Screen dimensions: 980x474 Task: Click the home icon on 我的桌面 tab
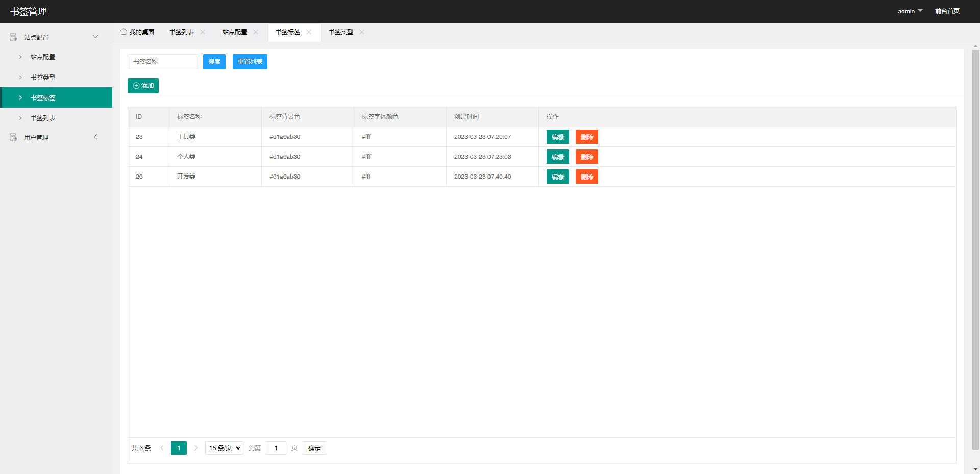[122, 32]
